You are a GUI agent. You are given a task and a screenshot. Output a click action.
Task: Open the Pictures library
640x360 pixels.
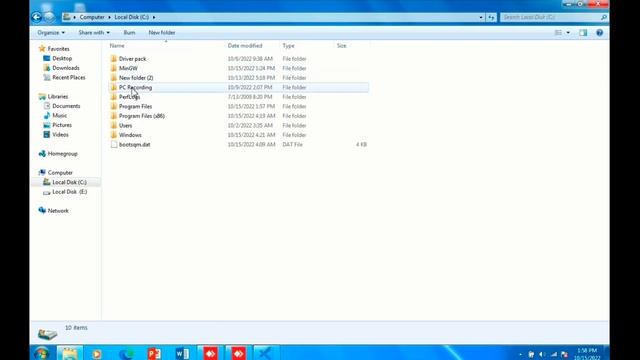pos(62,125)
